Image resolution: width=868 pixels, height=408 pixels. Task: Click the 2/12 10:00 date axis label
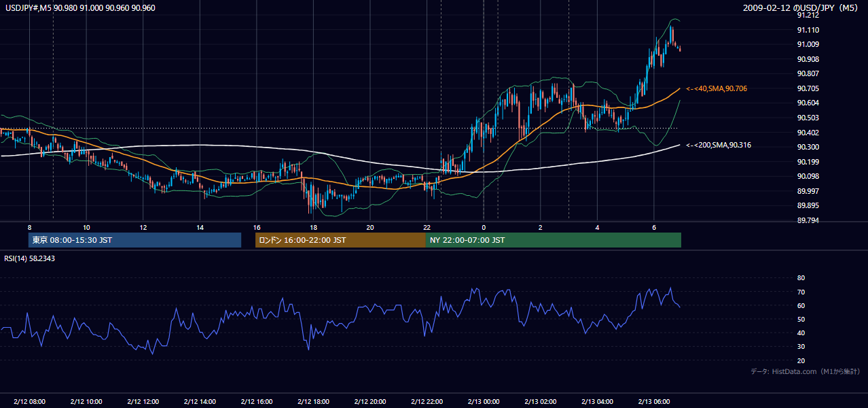pyautogui.click(x=86, y=401)
